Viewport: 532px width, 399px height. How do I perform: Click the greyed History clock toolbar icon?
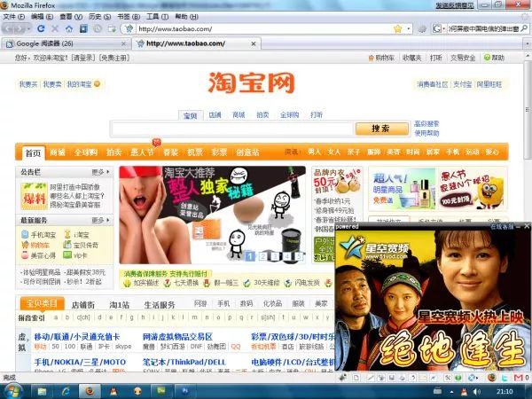[x=98, y=29]
